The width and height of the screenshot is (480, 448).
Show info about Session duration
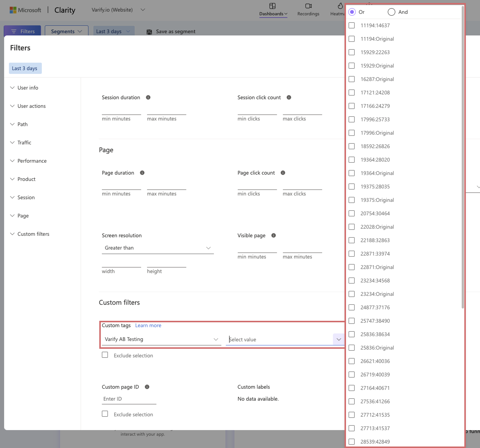pos(148,97)
